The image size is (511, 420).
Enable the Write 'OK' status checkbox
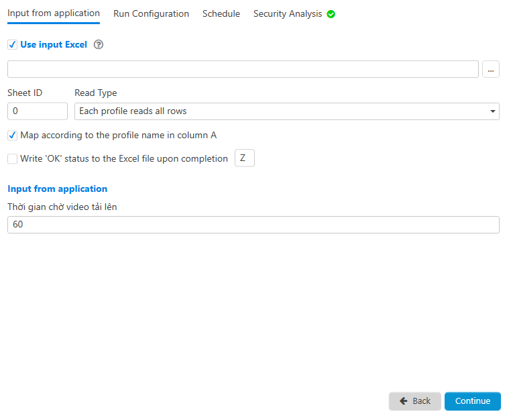(12, 159)
